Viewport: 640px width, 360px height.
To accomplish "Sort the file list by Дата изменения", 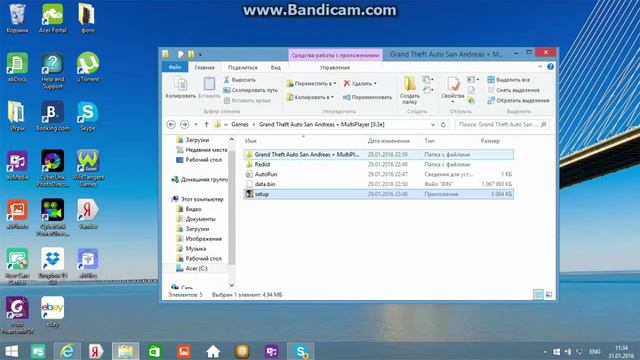I will coord(389,141).
